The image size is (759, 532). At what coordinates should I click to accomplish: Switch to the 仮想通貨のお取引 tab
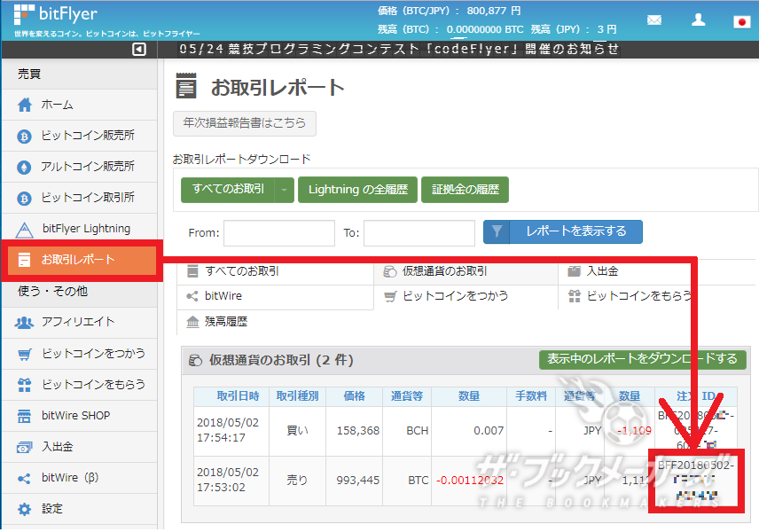pyautogui.click(x=466, y=271)
